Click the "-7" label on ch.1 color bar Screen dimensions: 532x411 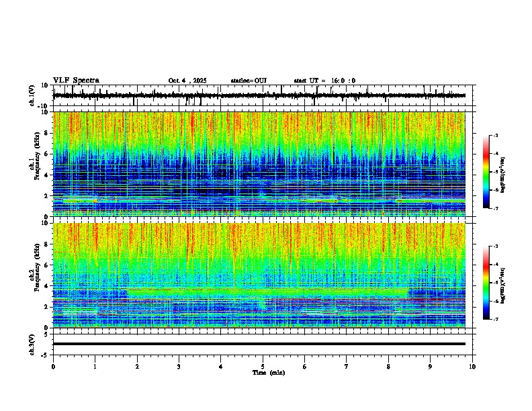tap(496, 208)
